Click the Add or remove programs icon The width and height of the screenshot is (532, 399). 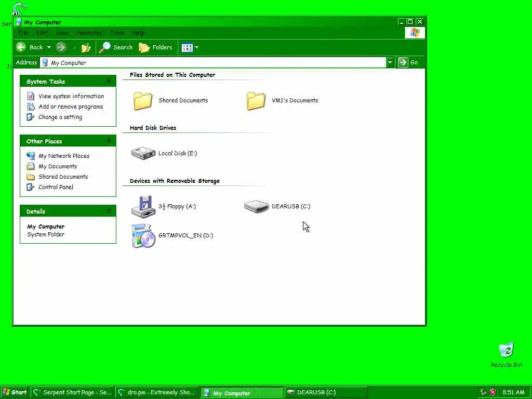click(x=31, y=107)
